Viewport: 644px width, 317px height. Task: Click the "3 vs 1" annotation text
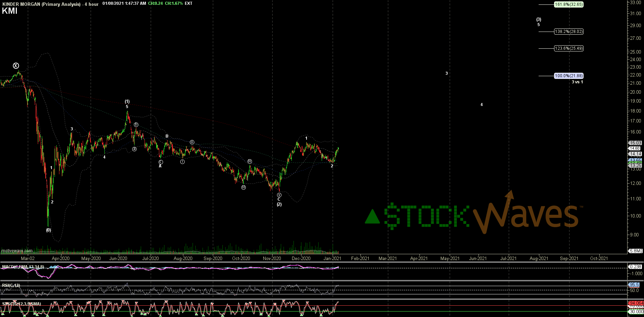point(577,82)
